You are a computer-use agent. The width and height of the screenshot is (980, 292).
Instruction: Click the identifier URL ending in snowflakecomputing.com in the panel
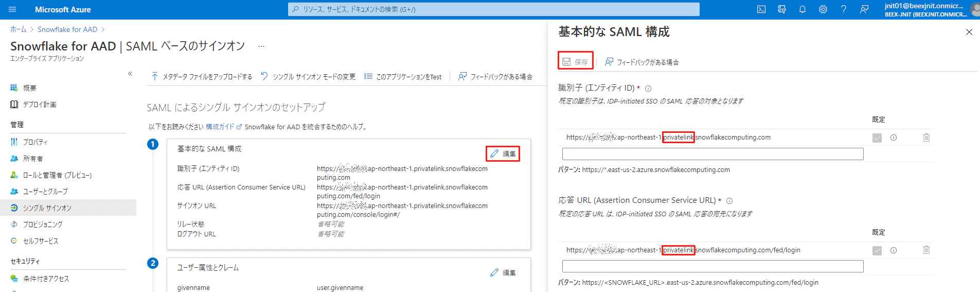[x=668, y=138]
